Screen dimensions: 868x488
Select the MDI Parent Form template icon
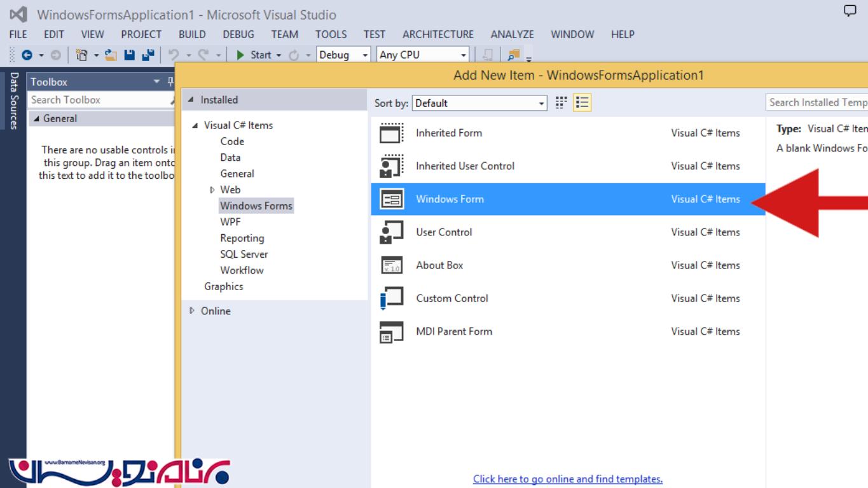tap(391, 331)
